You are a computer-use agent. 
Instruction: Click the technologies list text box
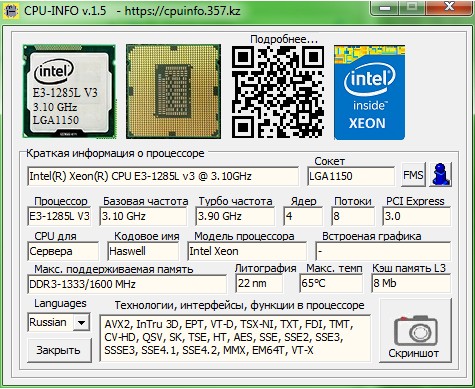(235, 338)
